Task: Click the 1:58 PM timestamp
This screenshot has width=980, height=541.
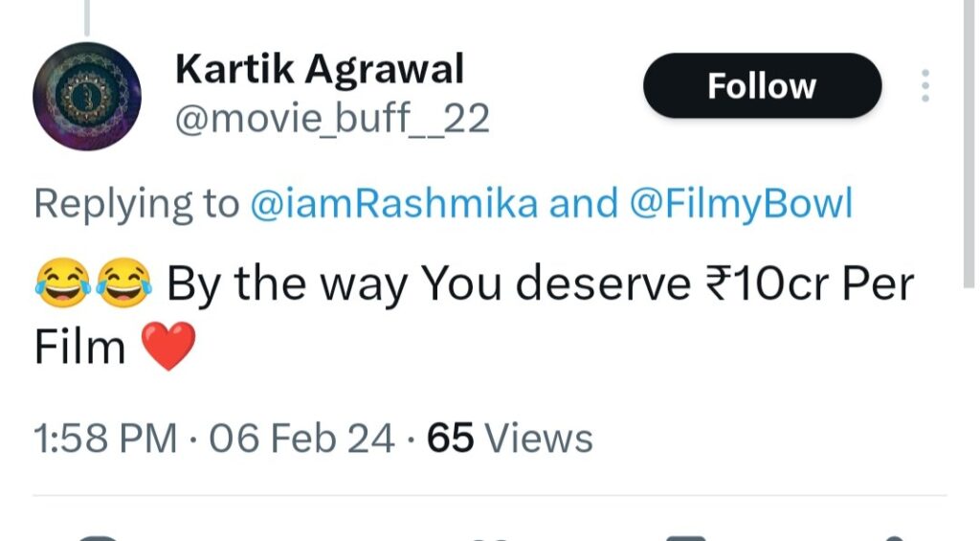Action: click(105, 439)
